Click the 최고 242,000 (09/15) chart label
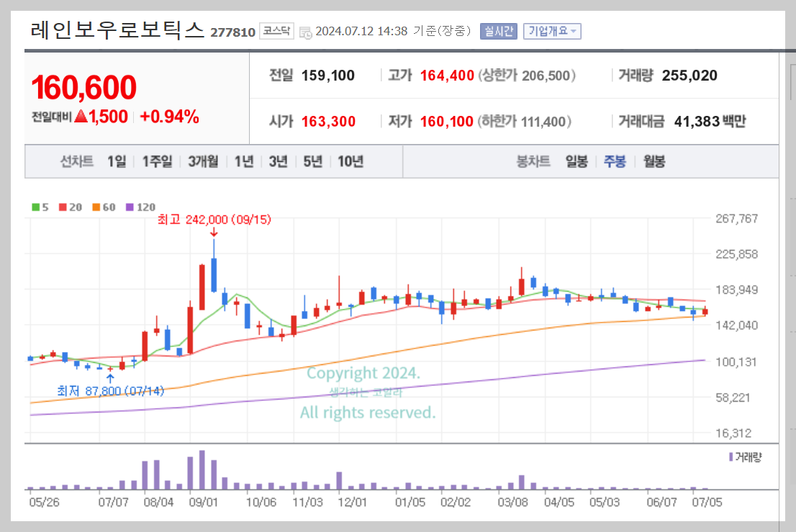 214,220
